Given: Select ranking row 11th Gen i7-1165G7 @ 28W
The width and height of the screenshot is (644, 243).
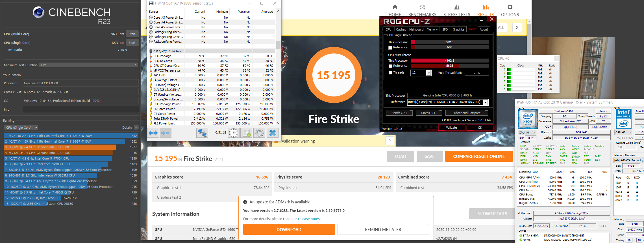Looking at the screenshot, I should [x=71, y=136].
